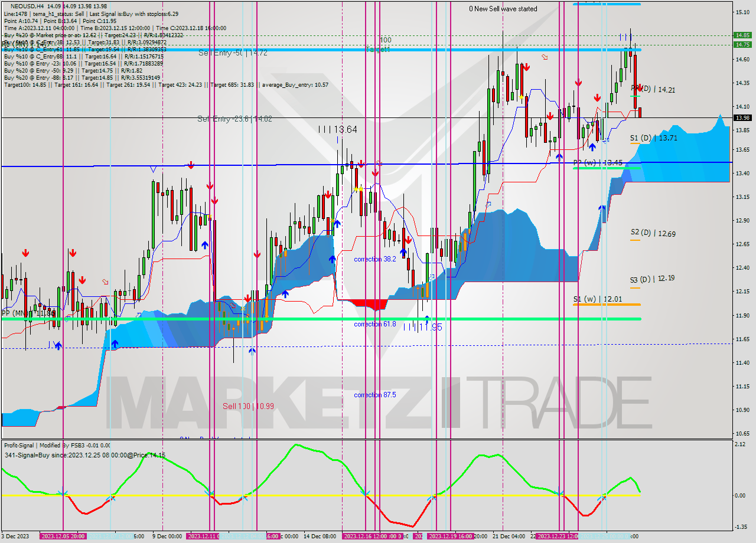Click the 11.95 swing low label

(x=423, y=326)
